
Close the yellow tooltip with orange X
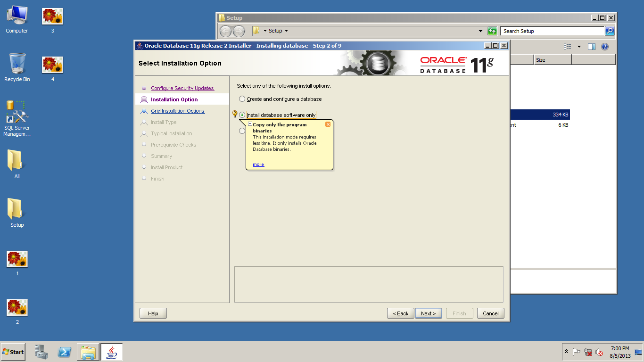(328, 124)
